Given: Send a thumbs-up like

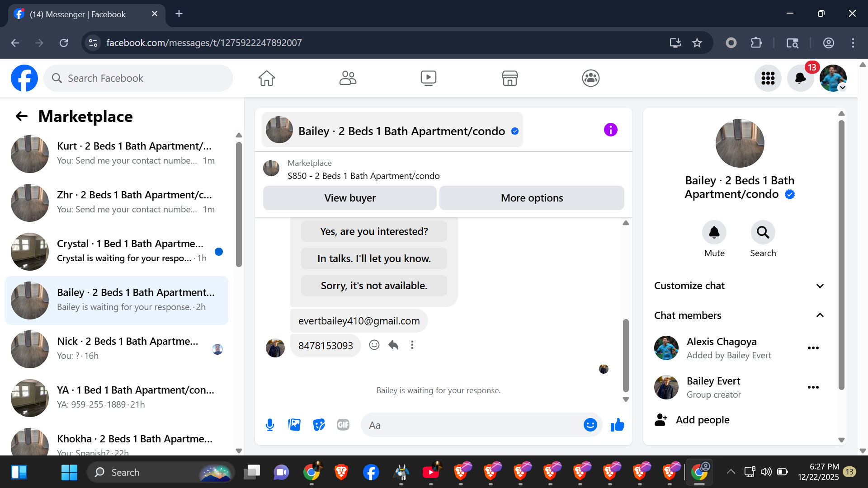Looking at the screenshot, I should click(x=617, y=425).
